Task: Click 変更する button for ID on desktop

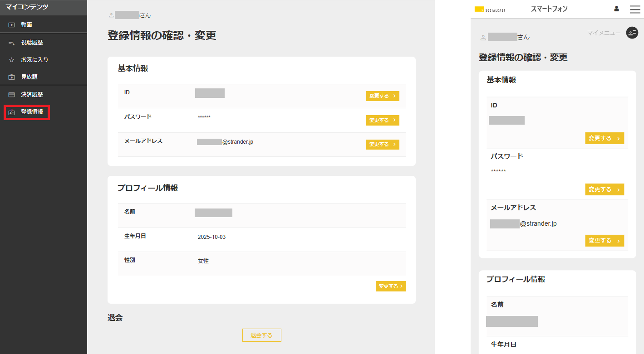Action: pyautogui.click(x=383, y=96)
